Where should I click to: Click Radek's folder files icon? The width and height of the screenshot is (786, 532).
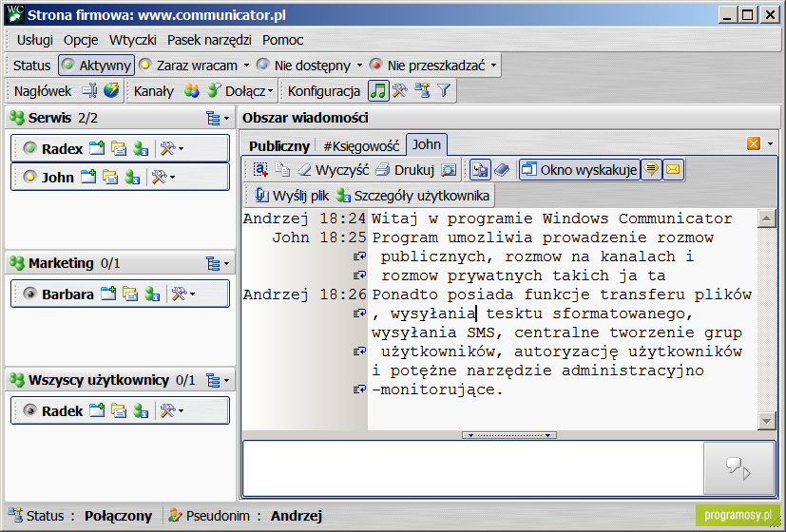119,410
